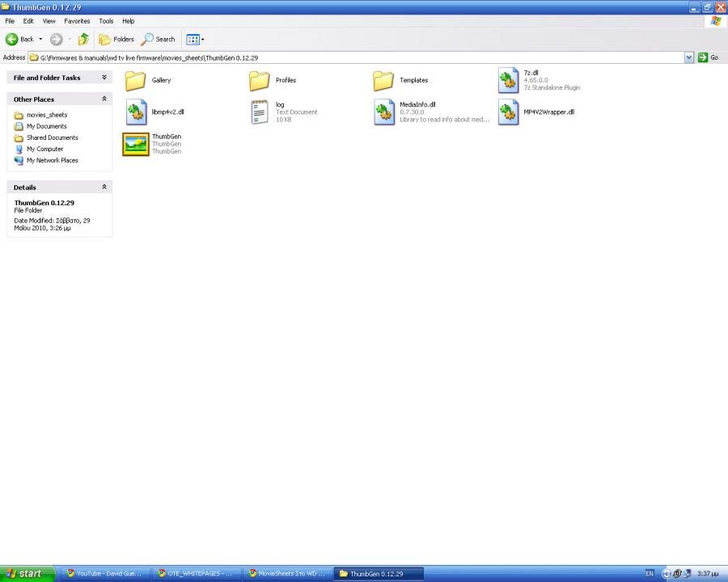Select the Gallery folder name

click(x=161, y=80)
